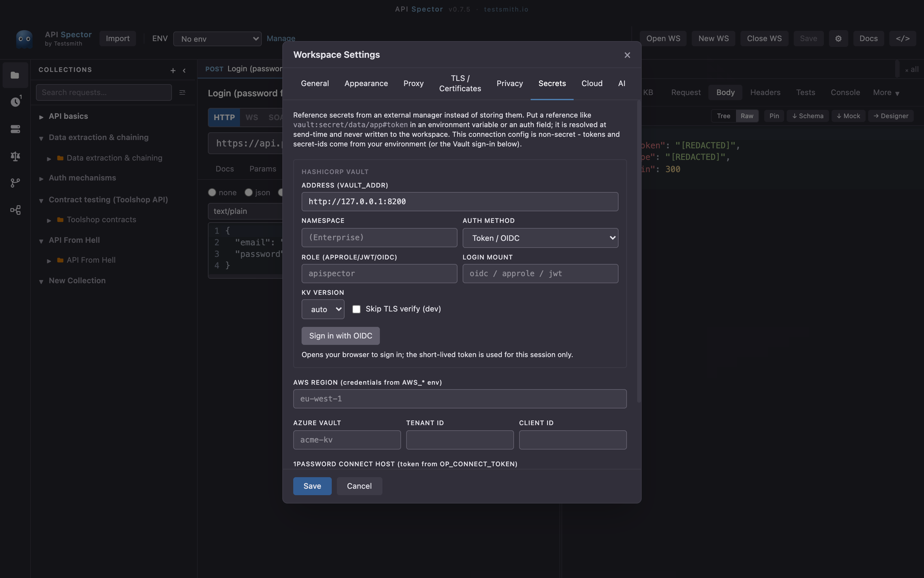Open the Collections folder sidebar icon
924x578 pixels.
point(15,75)
